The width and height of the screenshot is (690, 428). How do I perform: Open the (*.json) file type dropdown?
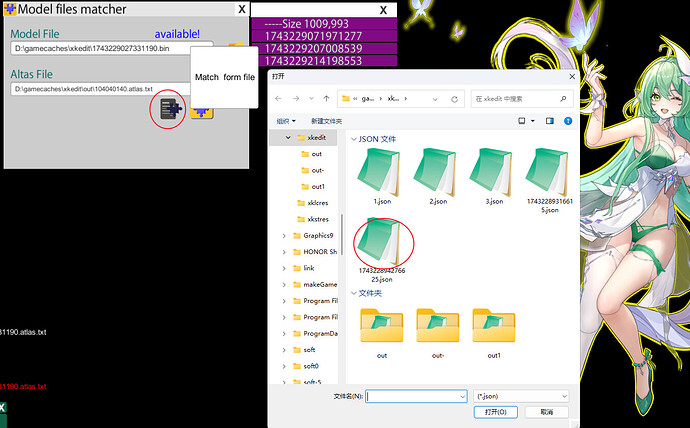pos(521,396)
